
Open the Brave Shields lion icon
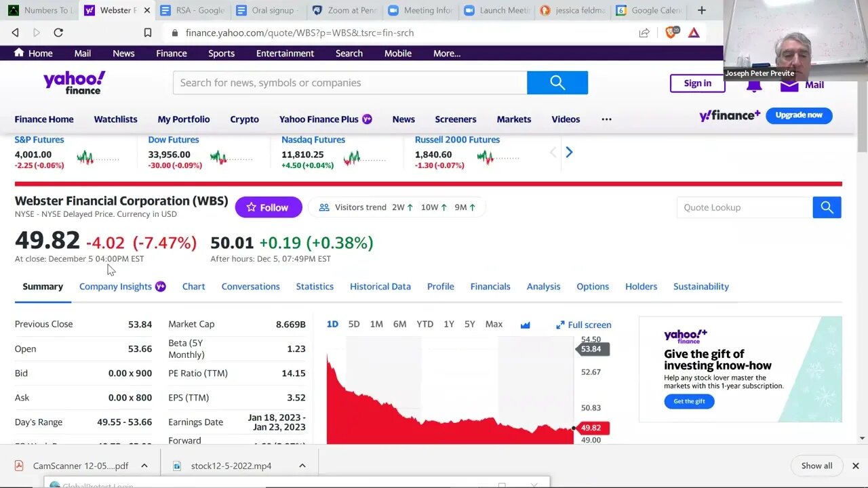tap(671, 32)
